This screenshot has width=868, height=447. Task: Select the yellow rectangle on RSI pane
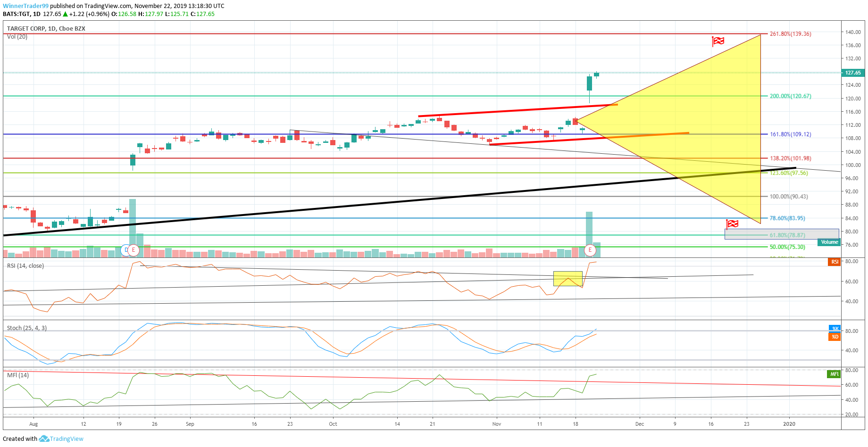click(568, 278)
